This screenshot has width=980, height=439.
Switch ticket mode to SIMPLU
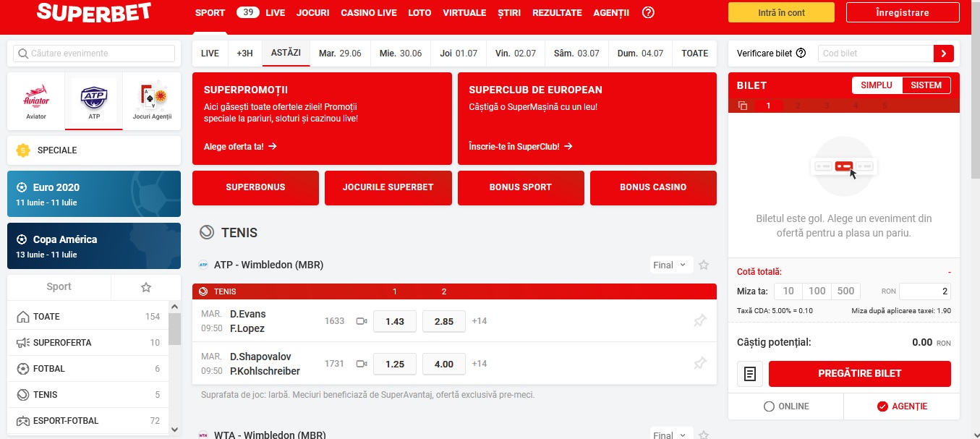(877, 85)
